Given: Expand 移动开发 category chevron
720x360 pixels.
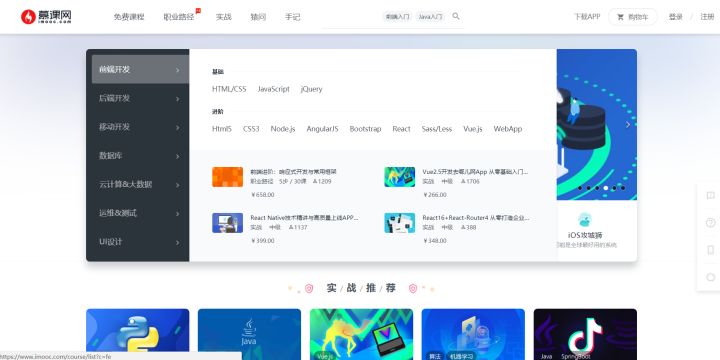Looking at the screenshot, I should click(x=178, y=127).
